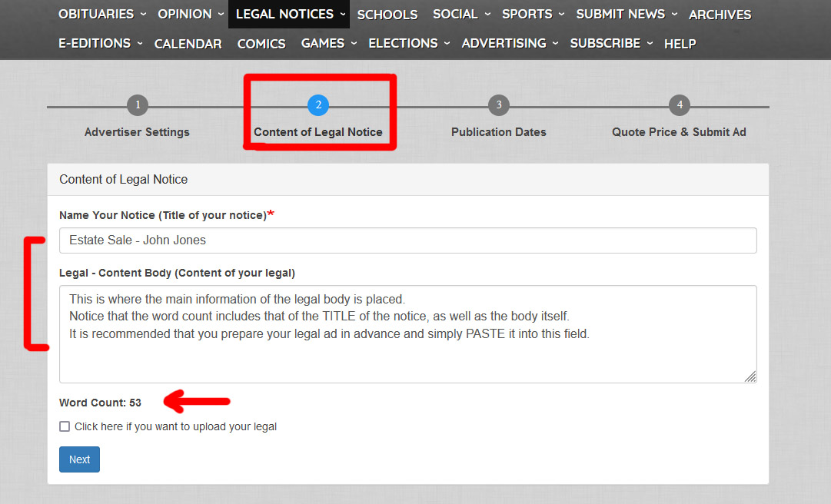Click step 2 circle in progress bar
This screenshot has height=504, width=831.
point(318,105)
